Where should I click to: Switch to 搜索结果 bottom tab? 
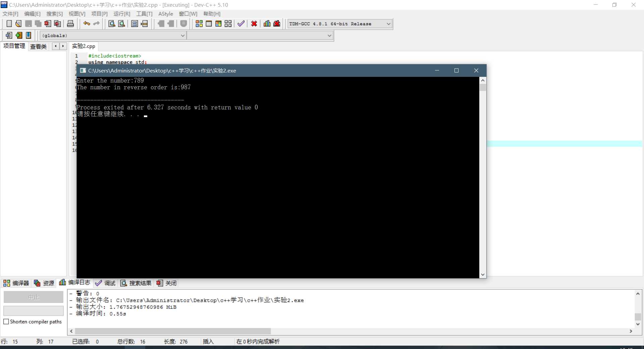(136, 283)
